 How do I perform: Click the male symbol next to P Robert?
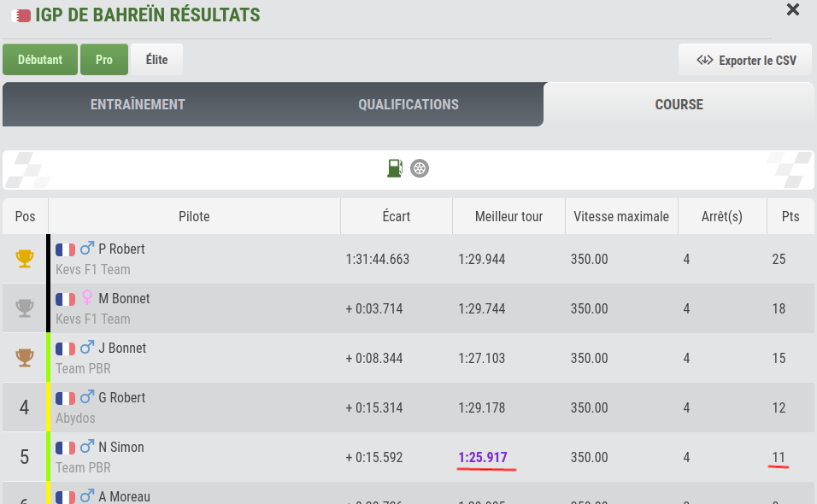[87, 248]
